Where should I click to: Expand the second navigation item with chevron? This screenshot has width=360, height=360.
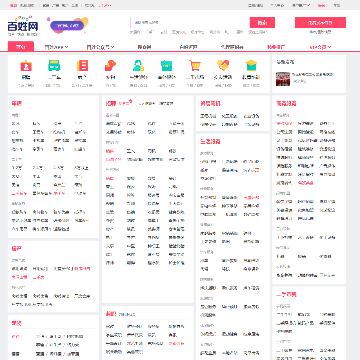tap(56, 47)
